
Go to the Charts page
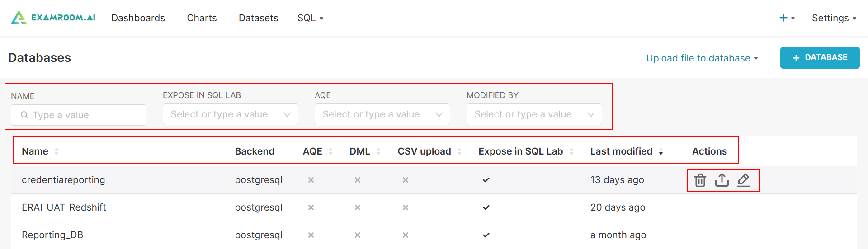pos(202,18)
